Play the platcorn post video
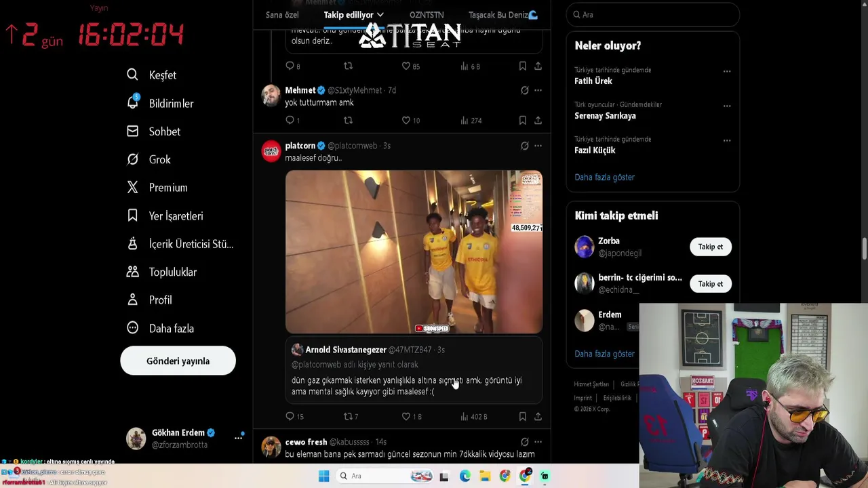This screenshot has height=488, width=868. (x=414, y=251)
